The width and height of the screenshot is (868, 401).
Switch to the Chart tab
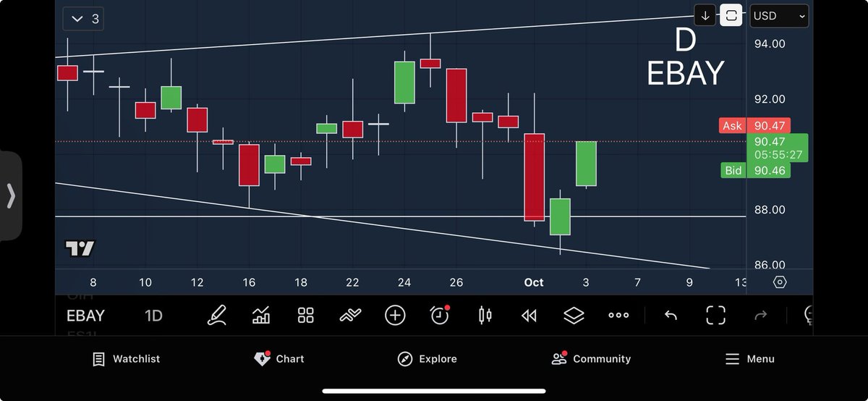point(279,359)
